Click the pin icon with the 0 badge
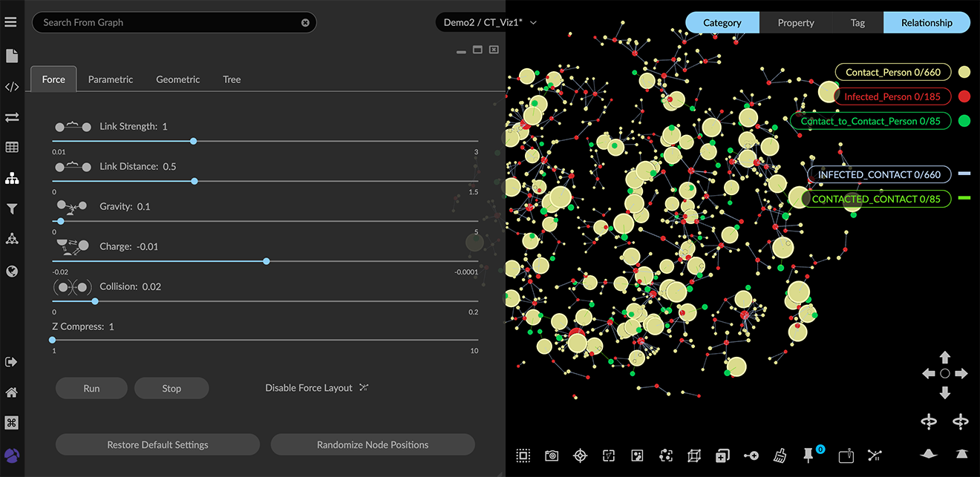 click(x=809, y=455)
